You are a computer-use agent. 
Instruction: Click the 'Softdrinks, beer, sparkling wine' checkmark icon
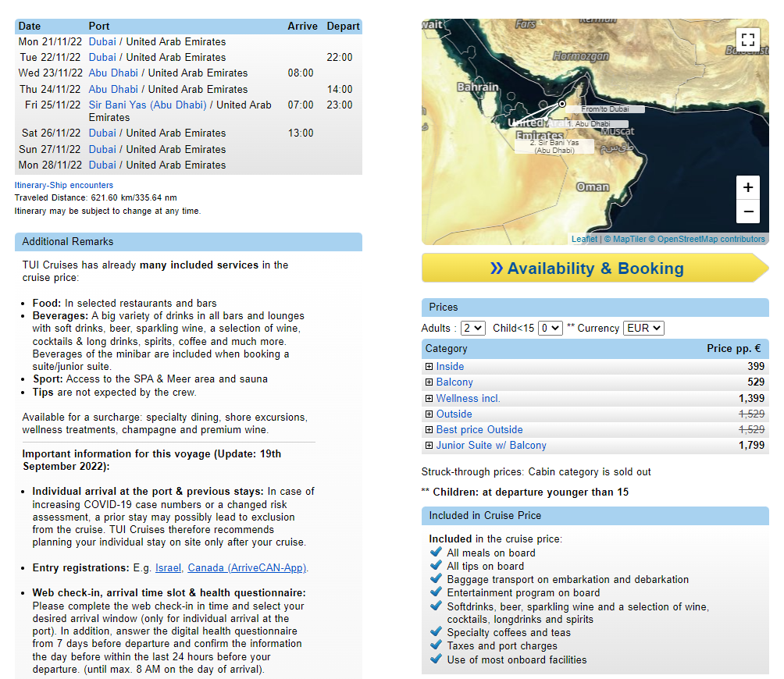point(436,606)
